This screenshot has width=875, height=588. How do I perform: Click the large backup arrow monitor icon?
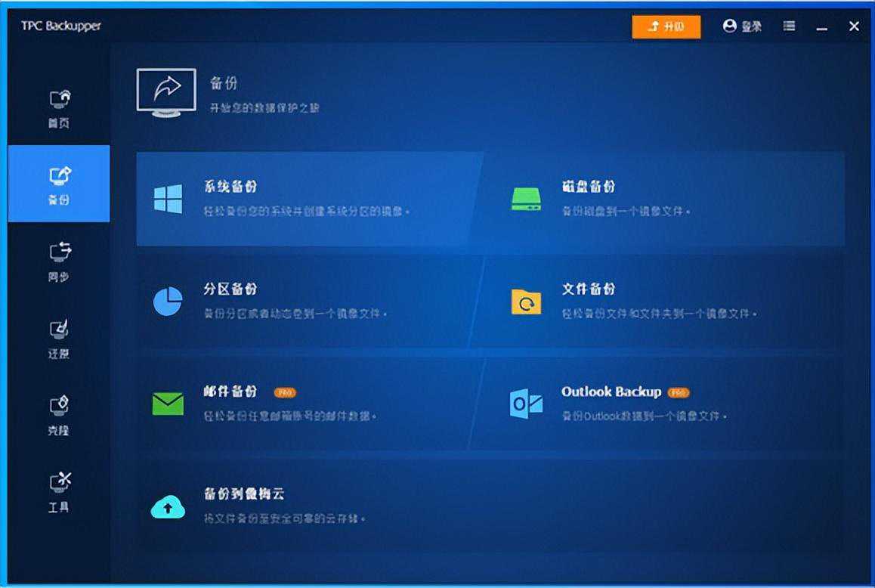click(x=166, y=92)
